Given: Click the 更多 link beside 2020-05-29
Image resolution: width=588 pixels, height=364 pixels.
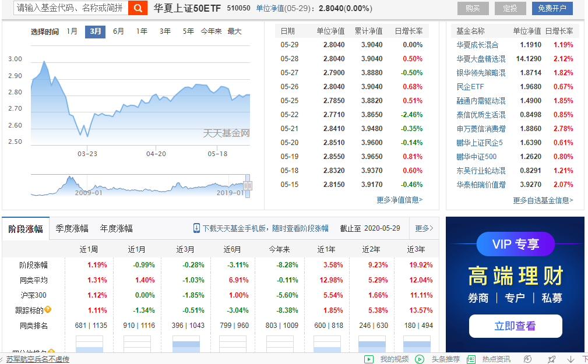Looking at the screenshot, I should pos(424,228).
